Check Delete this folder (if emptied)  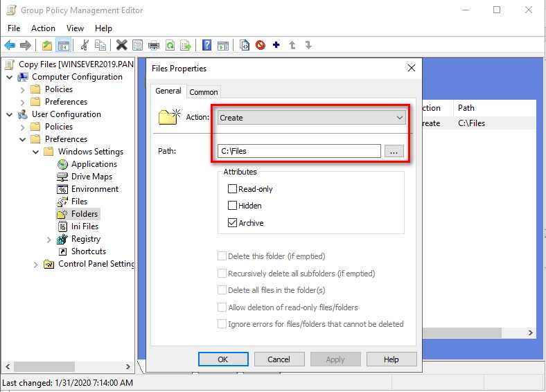tap(222, 256)
